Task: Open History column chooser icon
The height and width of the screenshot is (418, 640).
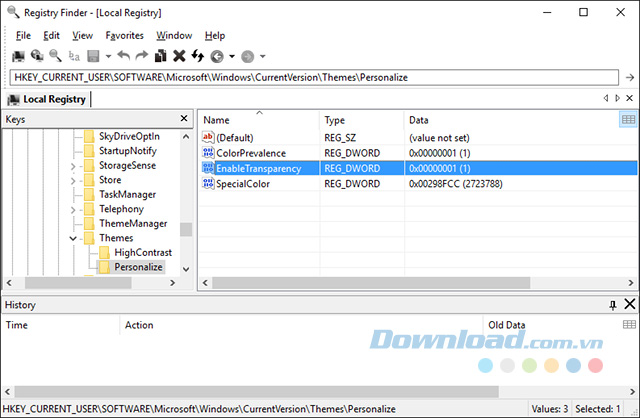Action: point(629,325)
